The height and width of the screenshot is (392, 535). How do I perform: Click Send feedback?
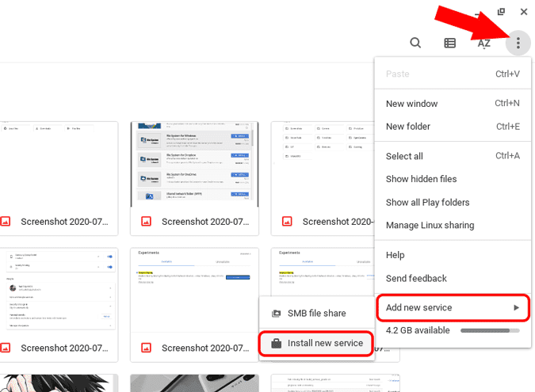(x=416, y=279)
